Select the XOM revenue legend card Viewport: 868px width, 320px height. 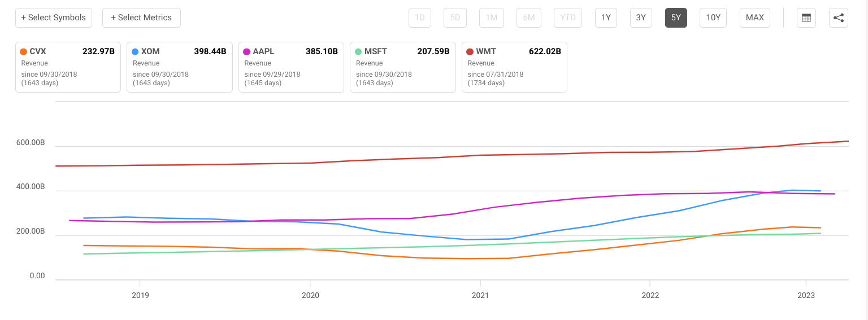tap(180, 67)
